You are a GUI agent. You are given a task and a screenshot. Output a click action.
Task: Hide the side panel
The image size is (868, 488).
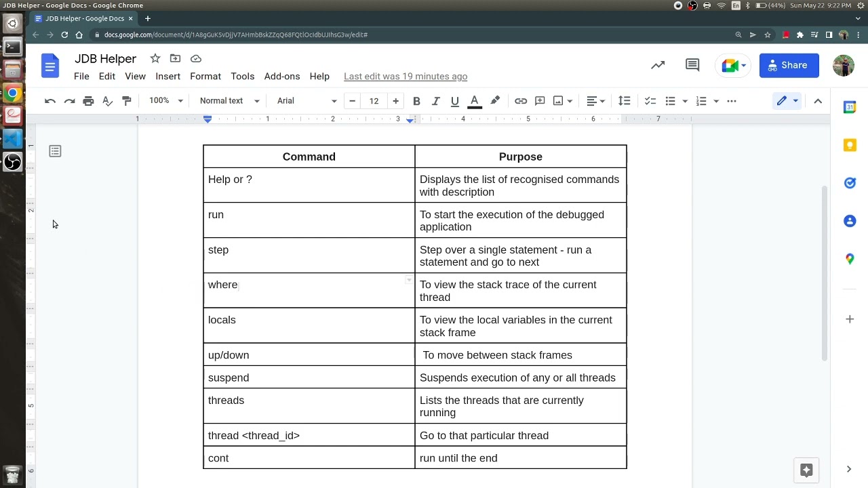(849, 469)
